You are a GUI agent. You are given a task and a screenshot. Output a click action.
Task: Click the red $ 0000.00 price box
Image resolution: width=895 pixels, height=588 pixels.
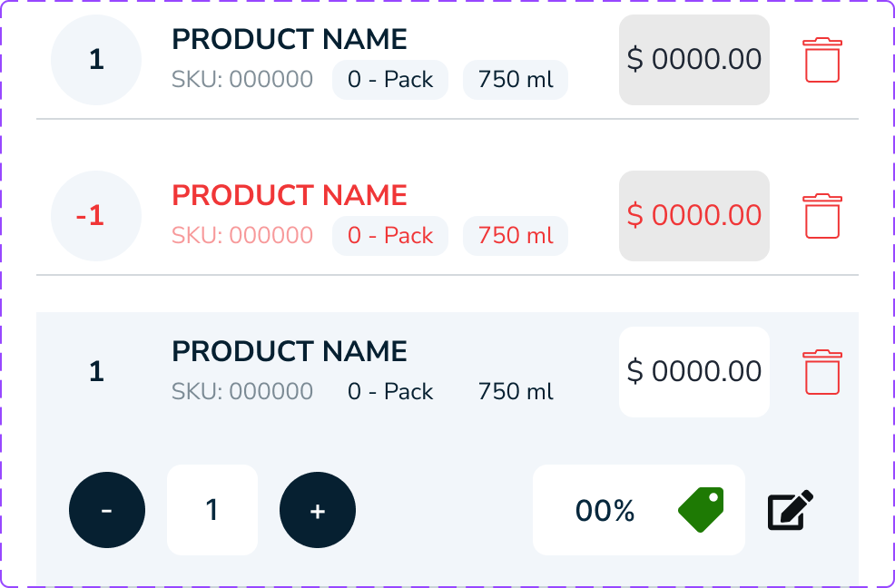[x=694, y=216]
